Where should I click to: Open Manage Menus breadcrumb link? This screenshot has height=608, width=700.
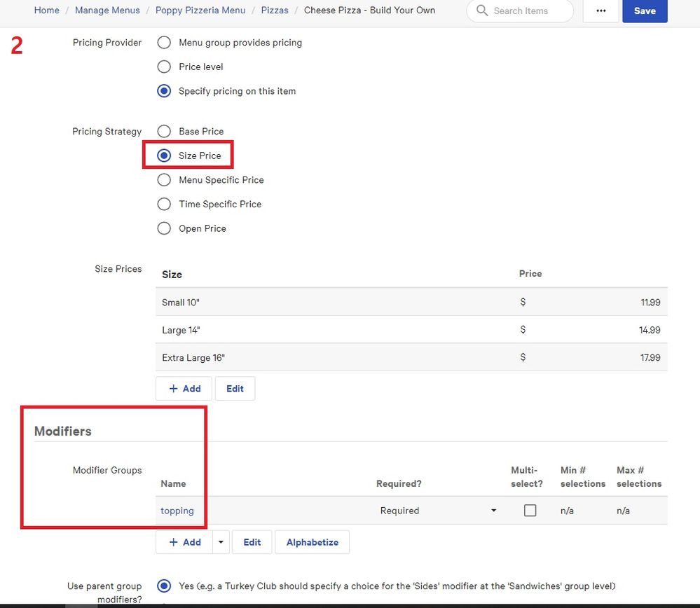pos(107,11)
